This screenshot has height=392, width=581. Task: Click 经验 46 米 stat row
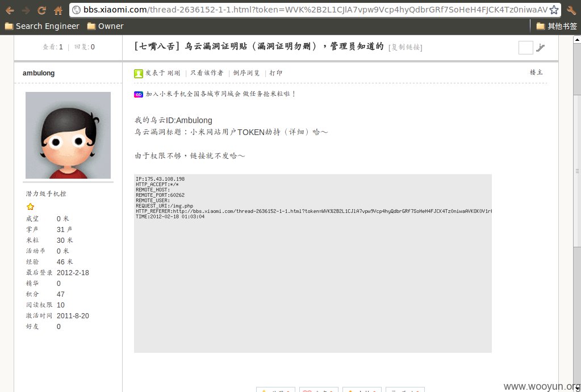click(x=49, y=262)
